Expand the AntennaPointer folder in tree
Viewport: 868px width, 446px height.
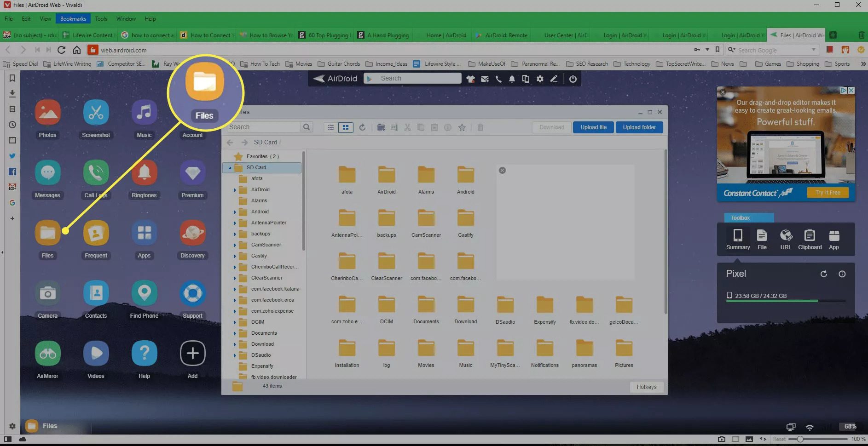click(234, 223)
